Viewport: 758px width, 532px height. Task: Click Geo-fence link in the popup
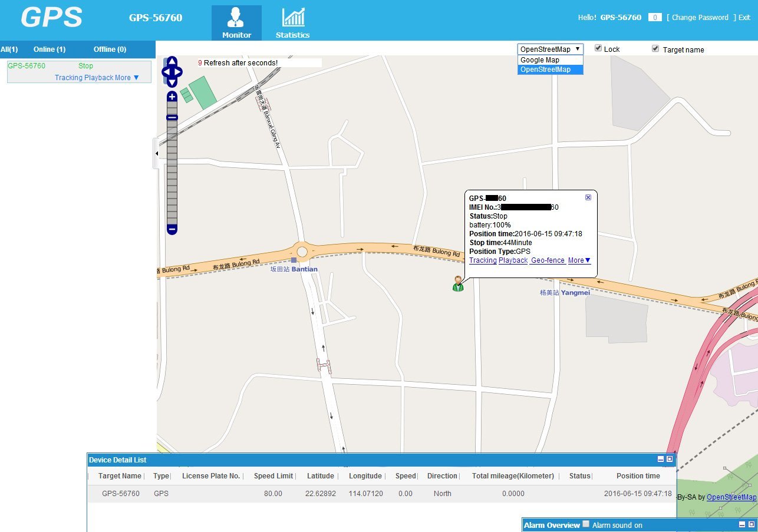click(x=548, y=260)
